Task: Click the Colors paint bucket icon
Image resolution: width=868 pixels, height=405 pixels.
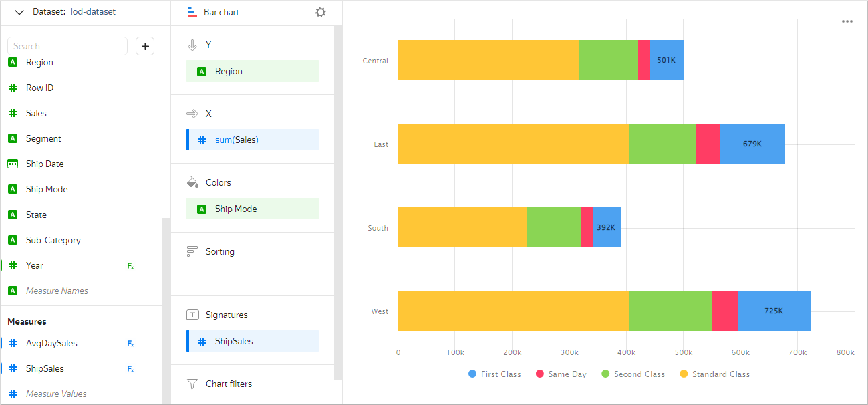Action: 192,182
